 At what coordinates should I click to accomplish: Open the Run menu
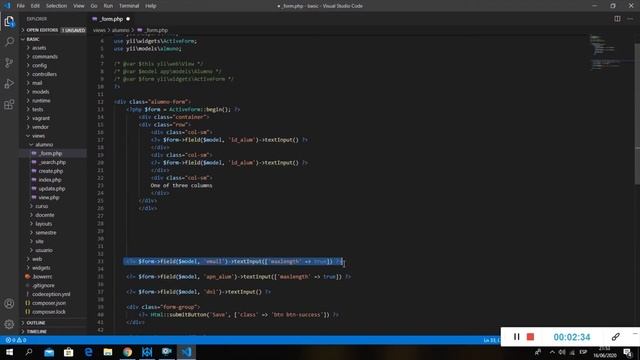(108, 6)
